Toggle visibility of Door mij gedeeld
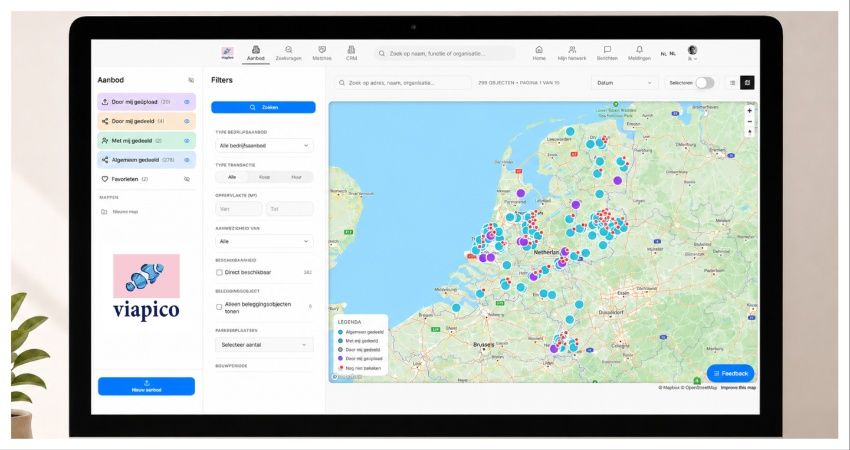 (x=186, y=121)
